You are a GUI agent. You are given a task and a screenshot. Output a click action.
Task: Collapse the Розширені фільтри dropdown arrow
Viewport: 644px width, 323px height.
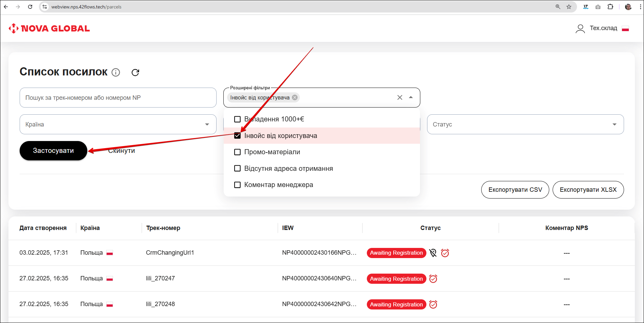coord(411,97)
